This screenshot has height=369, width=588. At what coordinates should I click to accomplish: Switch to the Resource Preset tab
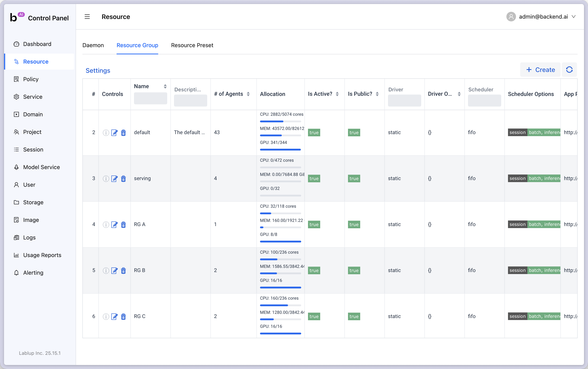click(x=192, y=45)
